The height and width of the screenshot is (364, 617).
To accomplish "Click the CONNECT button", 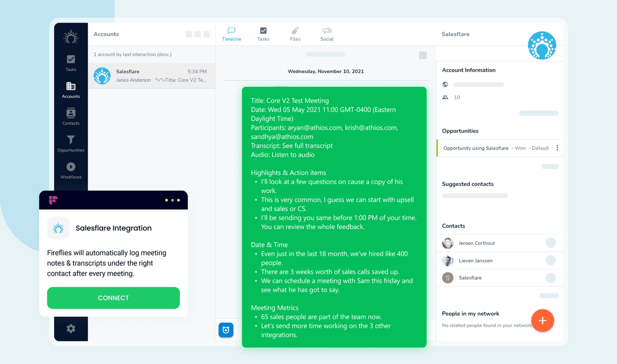I will pyautogui.click(x=114, y=298).
